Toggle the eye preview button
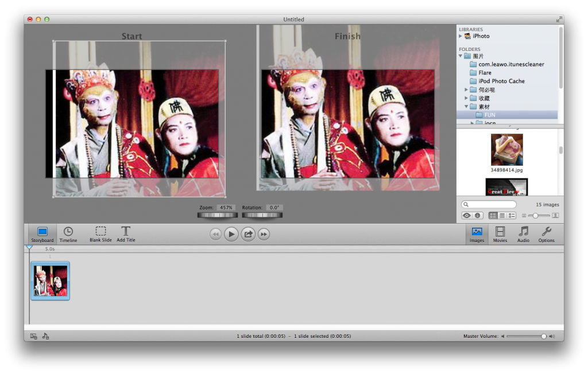 (466, 216)
